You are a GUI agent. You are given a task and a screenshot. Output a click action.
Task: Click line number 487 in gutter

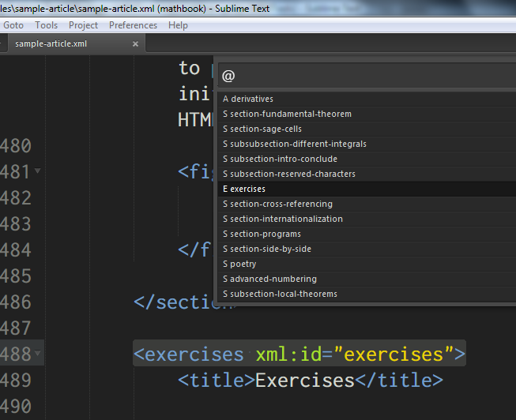coord(16,328)
